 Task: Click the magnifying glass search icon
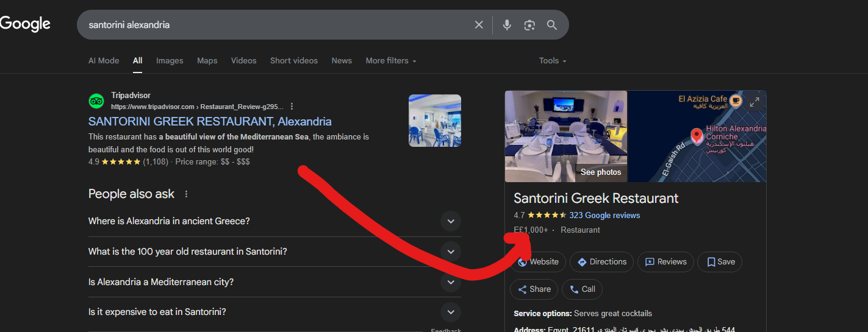[x=552, y=25]
